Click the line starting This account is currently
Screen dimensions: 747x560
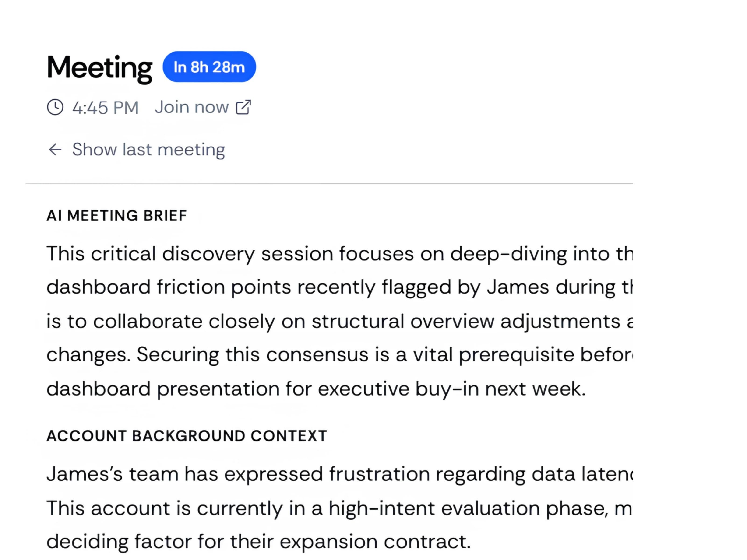coord(340,508)
